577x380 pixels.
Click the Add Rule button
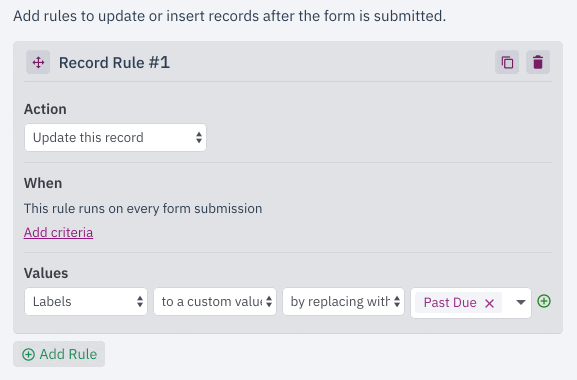[x=59, y=354]
